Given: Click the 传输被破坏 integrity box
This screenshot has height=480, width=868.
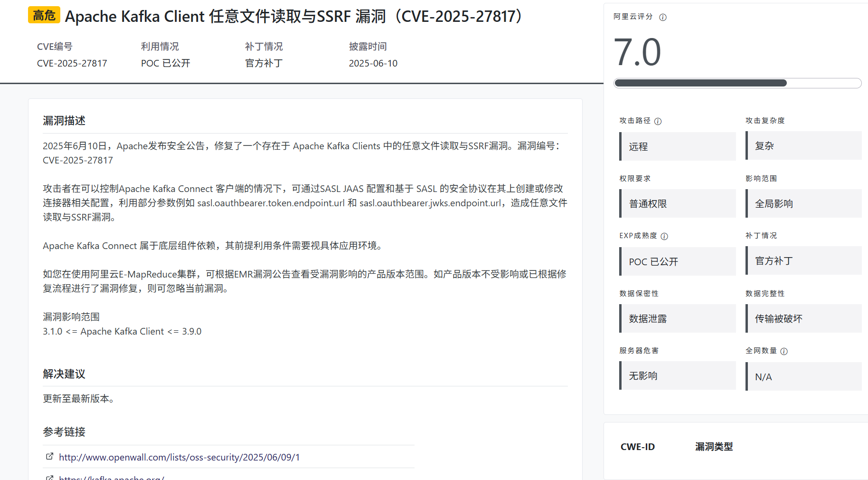Looking at the screenshot, I should coord(803,318).
